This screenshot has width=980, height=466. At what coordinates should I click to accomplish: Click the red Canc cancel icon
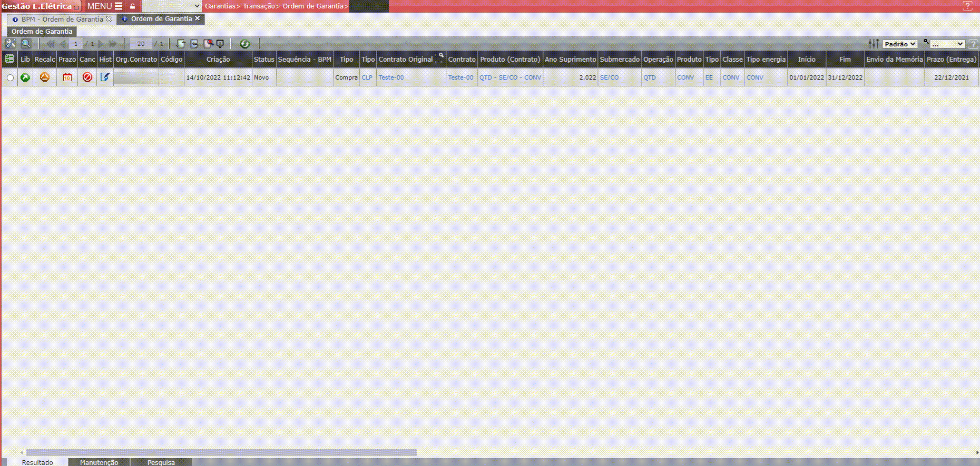coord(87,77)
